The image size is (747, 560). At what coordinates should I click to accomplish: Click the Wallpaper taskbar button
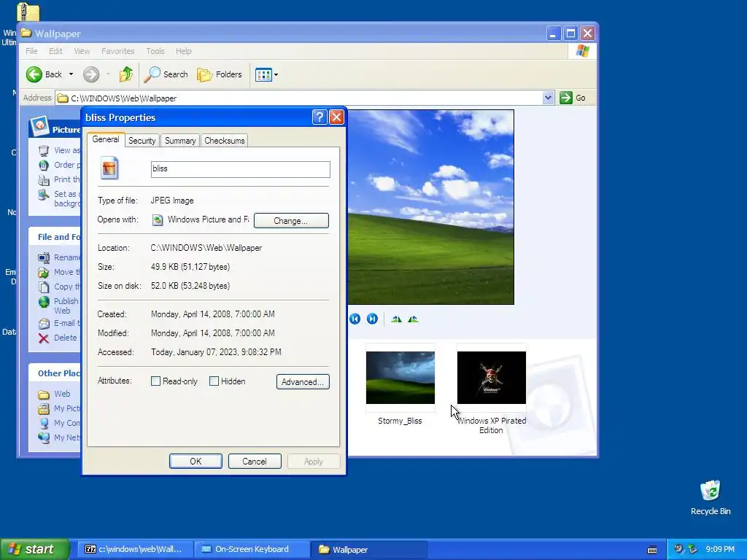click(369, 549)
